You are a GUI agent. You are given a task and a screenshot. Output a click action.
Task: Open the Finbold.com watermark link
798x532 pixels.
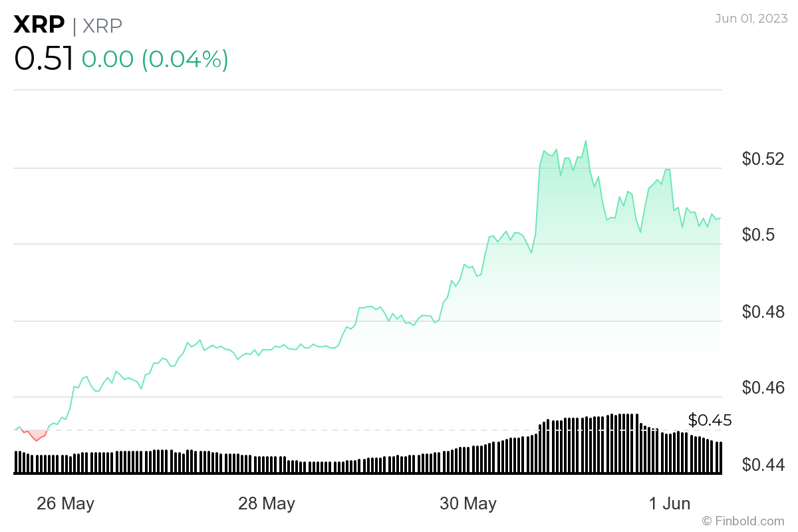point(743,521)
